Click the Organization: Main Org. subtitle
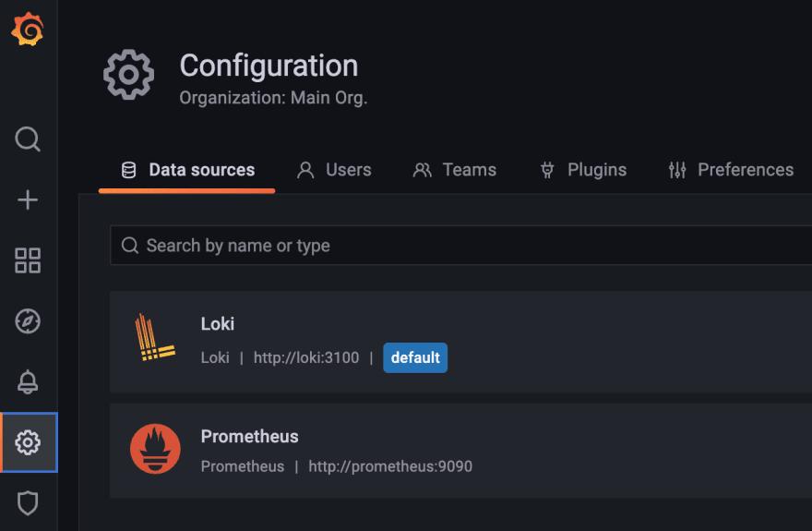 pos(273,98)
